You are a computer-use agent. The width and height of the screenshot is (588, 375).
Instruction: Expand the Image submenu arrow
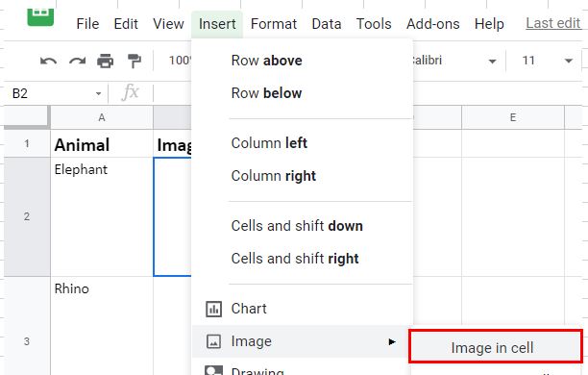click(392, 341)
